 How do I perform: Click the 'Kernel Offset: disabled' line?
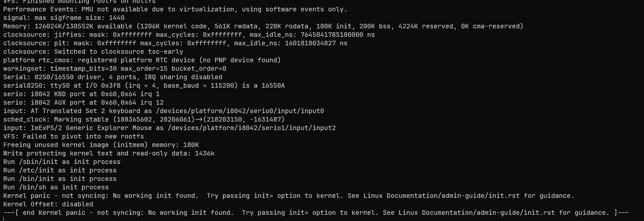48,204
